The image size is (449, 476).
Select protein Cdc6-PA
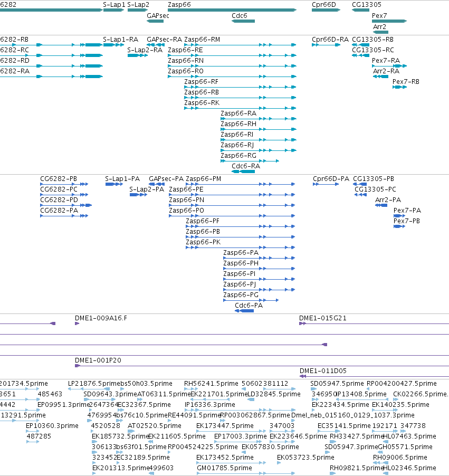click(x=244, y=310)
